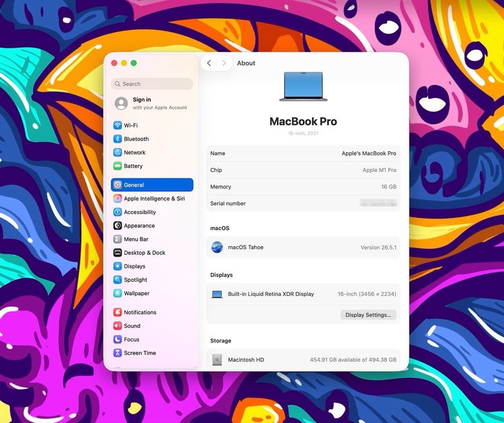Click the Network globe icon

[118, 152]
